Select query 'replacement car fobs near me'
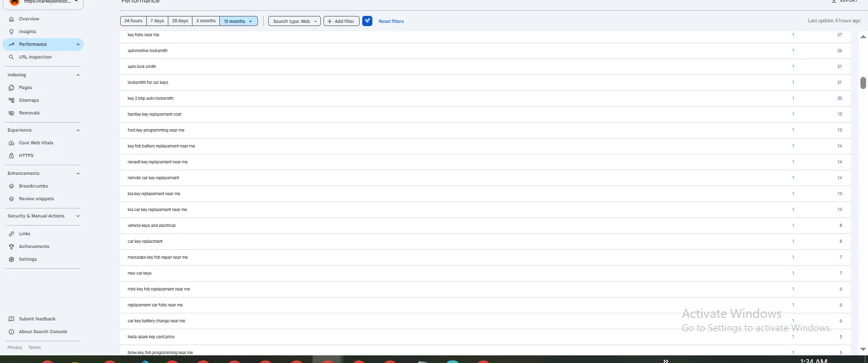The height and width of the screenshot is (363, 868). click(x=155, y=305)
